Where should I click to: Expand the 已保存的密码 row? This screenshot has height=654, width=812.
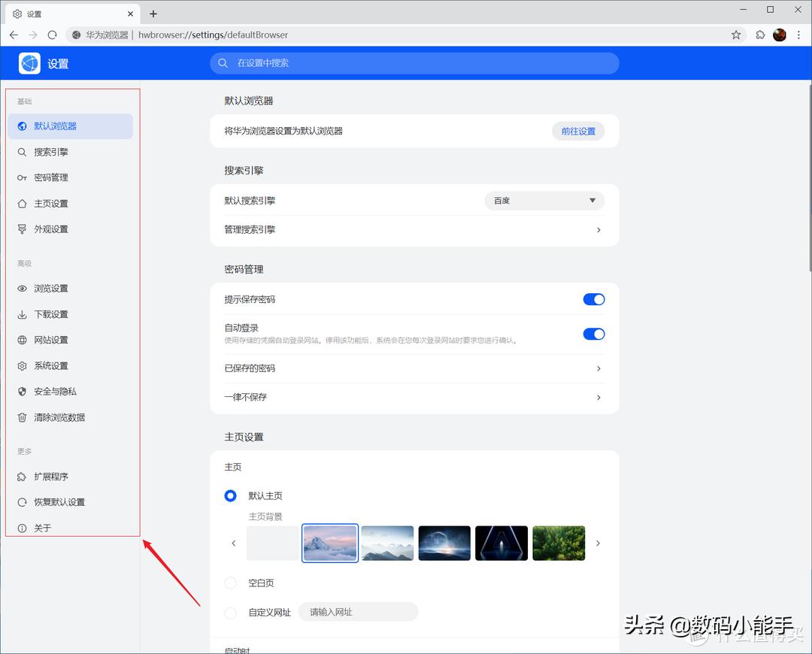coord(598,368)
